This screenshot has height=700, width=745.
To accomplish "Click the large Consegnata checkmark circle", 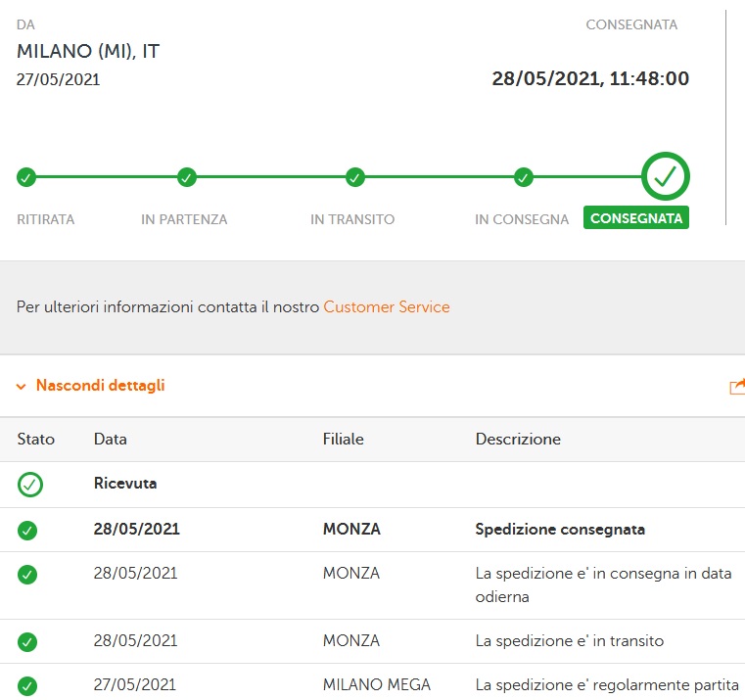I will pos(666,177).
